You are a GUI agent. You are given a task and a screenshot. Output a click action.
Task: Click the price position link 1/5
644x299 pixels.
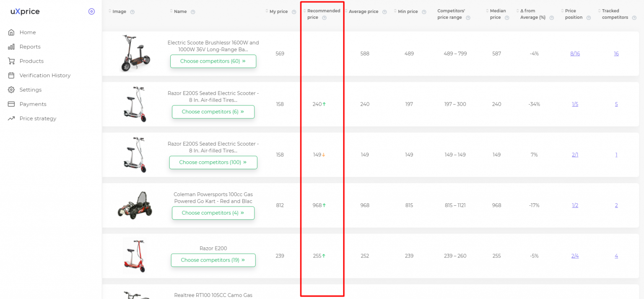[x=574, y=104]
